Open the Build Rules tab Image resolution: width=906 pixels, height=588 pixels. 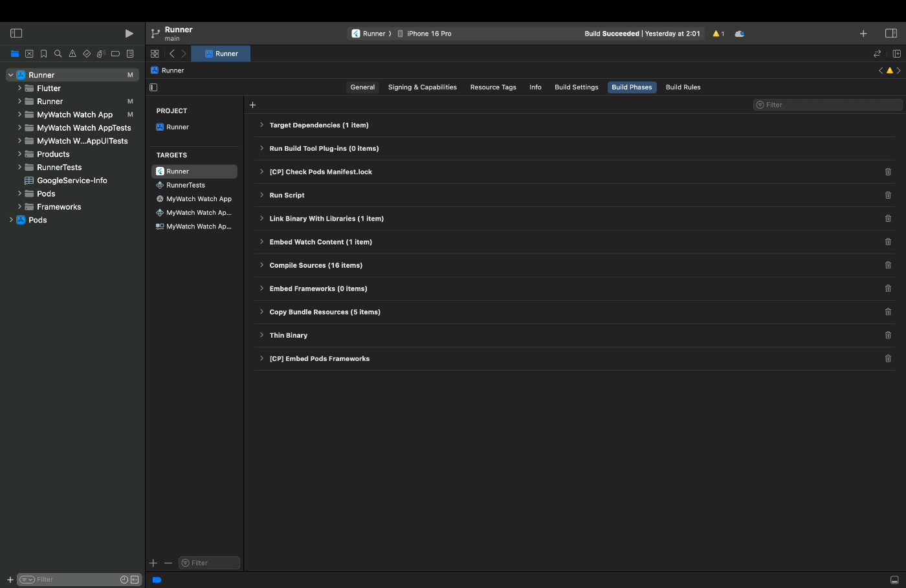[x=683, y=87]
